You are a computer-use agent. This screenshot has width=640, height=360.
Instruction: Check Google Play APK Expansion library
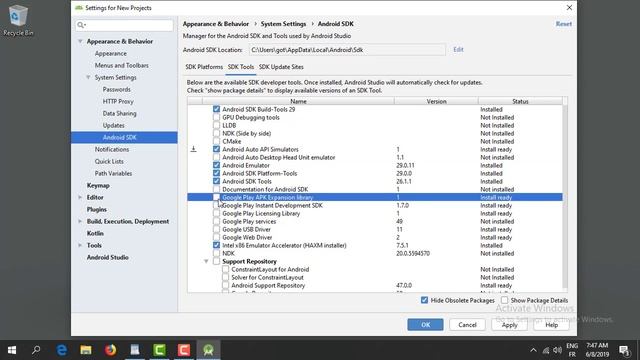[216, 198]
